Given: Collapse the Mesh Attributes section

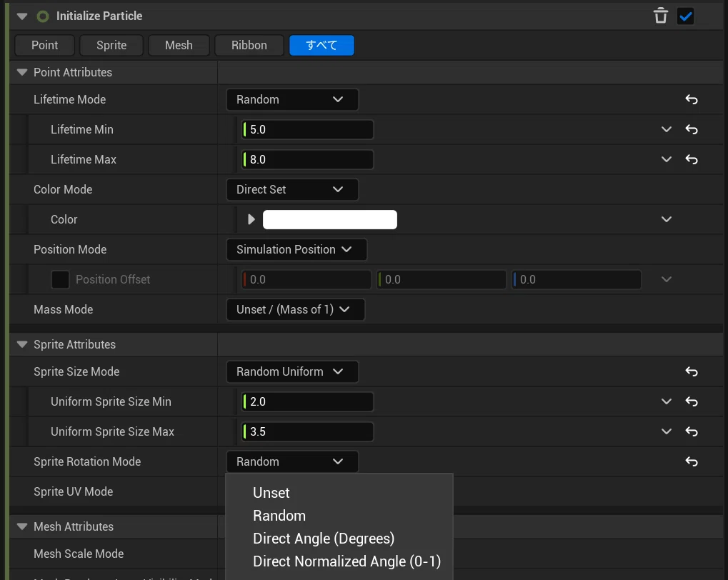Looking at the screenshot, I should (x=22, y=526).
